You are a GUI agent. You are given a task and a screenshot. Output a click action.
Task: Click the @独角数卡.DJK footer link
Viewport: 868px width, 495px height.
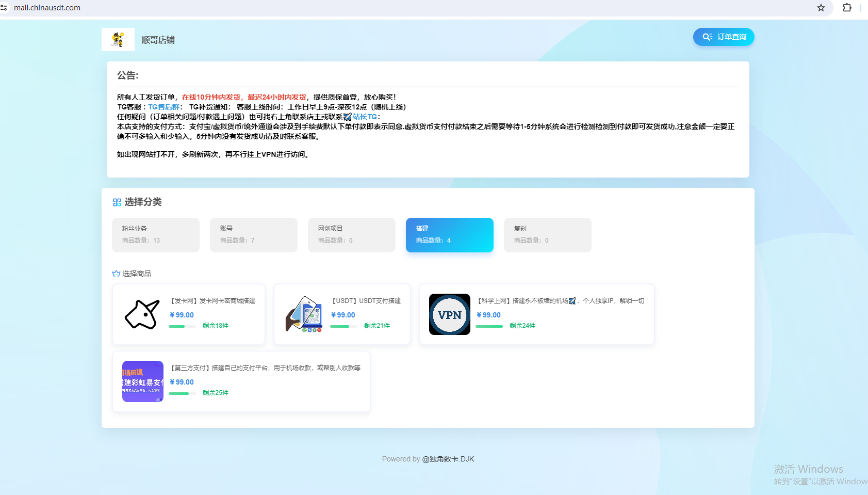click(448, 459)
